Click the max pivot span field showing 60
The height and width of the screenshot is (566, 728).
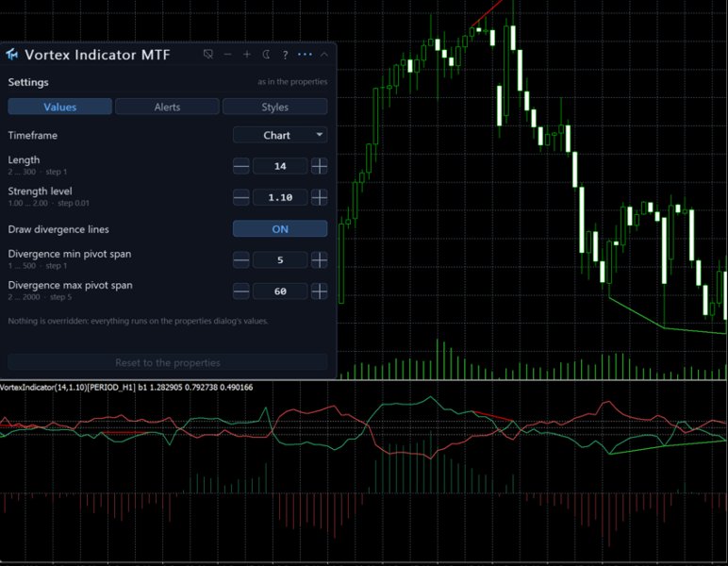click(x=280, y=291)
